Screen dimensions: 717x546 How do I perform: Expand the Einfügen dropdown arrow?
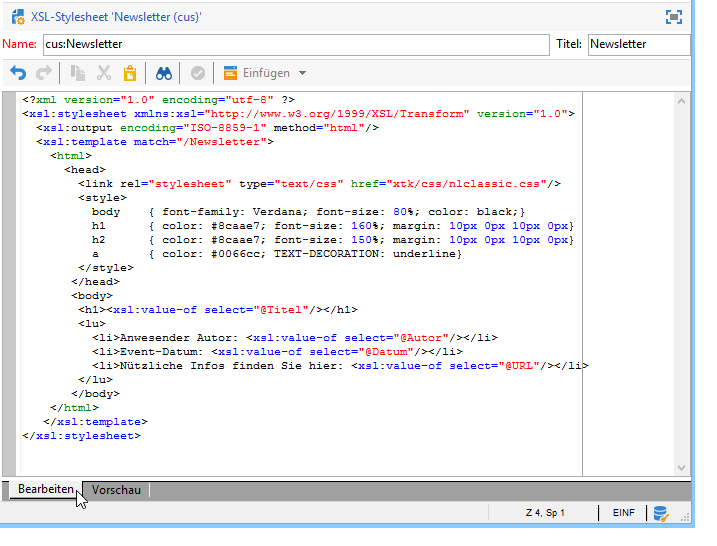click(302, 73)
